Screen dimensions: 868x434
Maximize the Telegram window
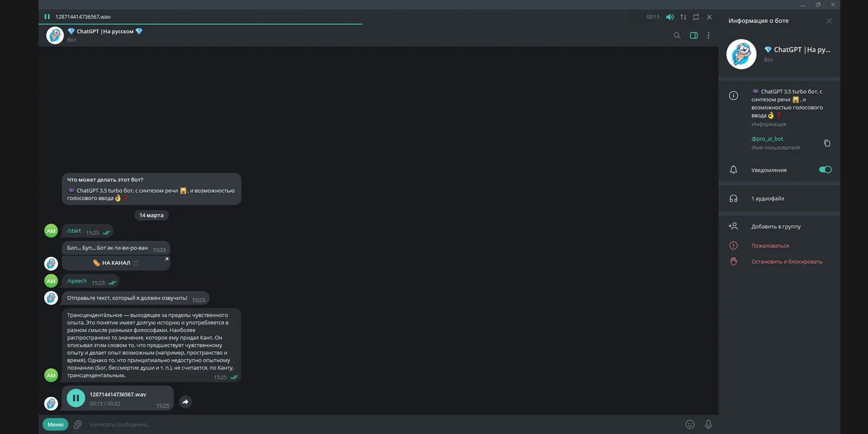[818, 4]
